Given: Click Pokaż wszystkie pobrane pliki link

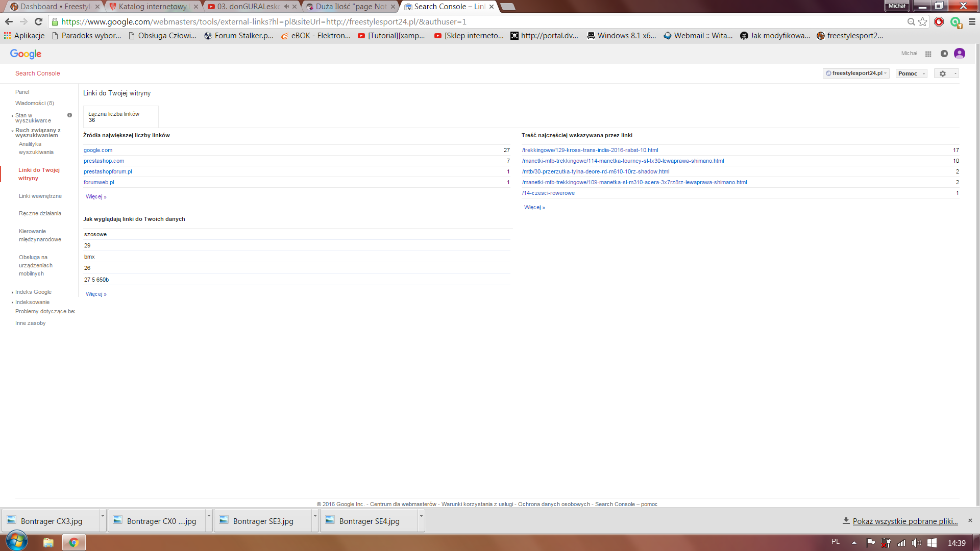Looking at the screenshot, I should (x=904, y=521).
